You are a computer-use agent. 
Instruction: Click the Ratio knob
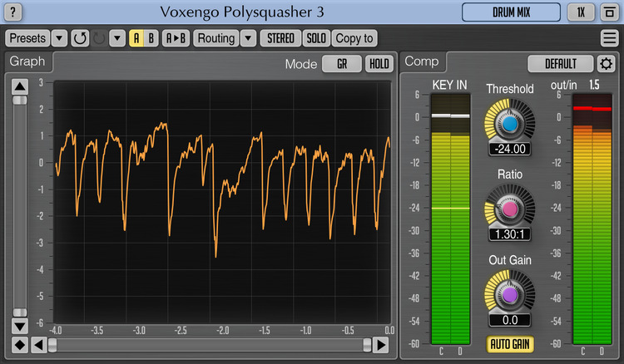[x=510, y=209]
